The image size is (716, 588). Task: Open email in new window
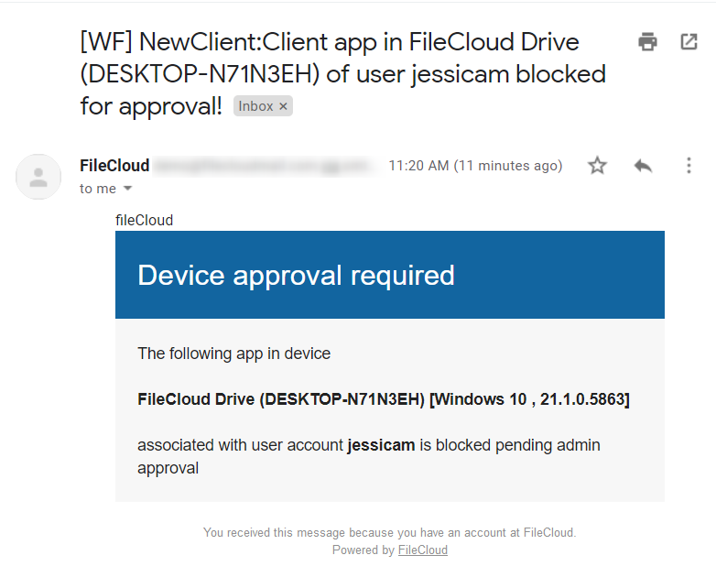click(689, 41)
